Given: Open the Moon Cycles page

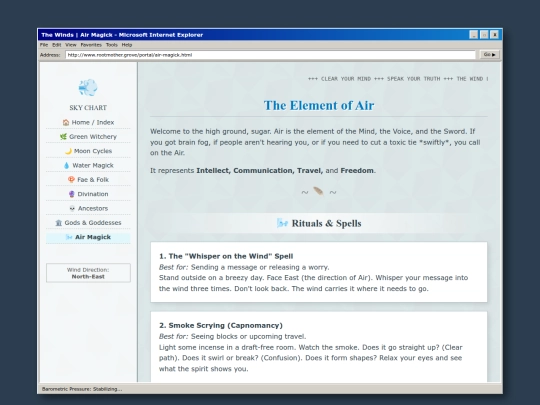Looking at the screenshot, I should coord(88,151).
